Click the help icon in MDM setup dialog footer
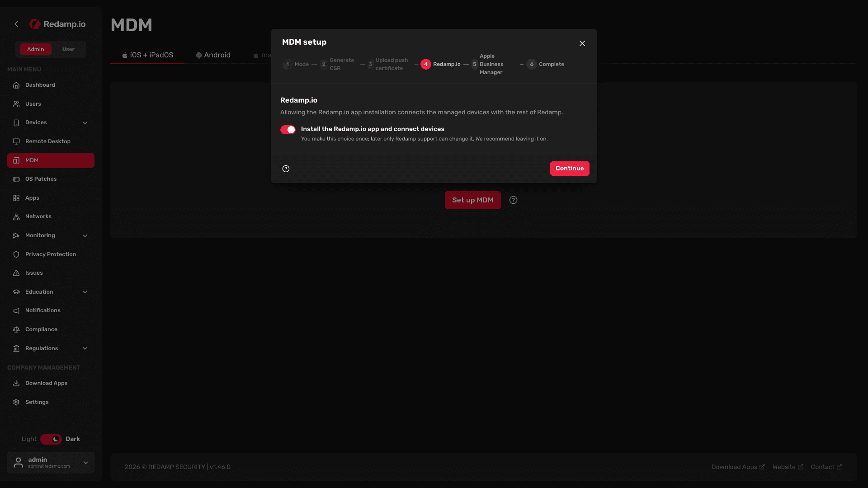The width and height of the screenshot is (868, 488). [x=286, y=169]
